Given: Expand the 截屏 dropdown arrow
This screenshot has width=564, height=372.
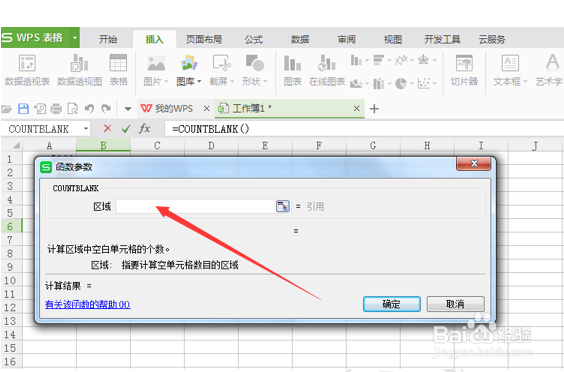Looking at the screenshot, I should click(232, 82).
